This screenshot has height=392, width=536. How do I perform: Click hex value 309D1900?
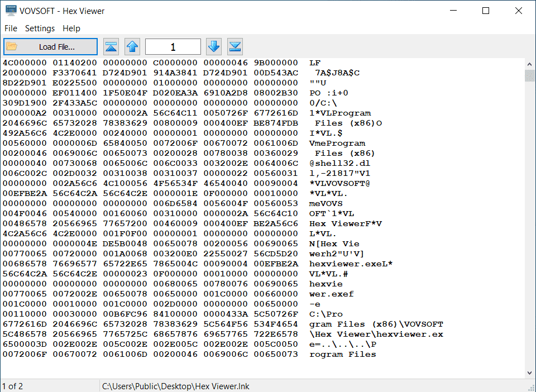[x=25, y=103]
